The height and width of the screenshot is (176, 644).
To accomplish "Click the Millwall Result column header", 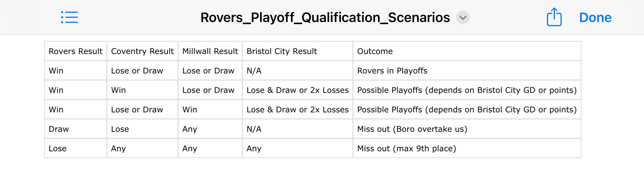I will point(210,51).
